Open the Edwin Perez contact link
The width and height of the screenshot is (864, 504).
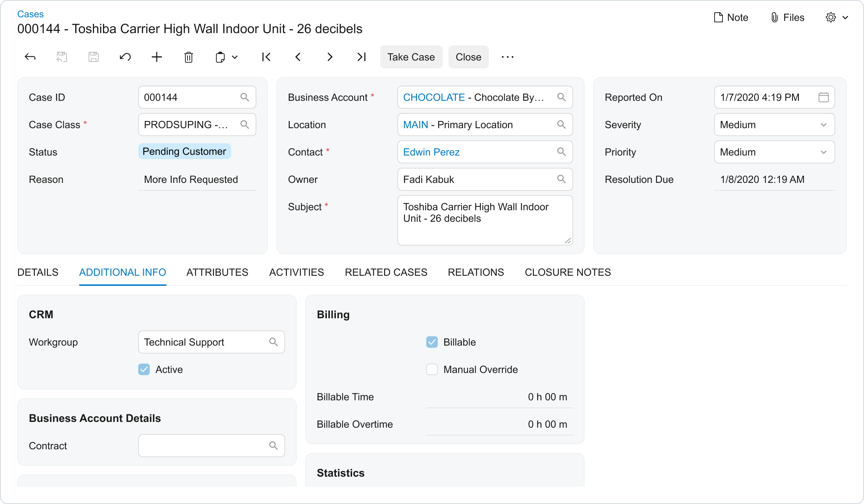pyautogui.click(x=431, y=152)
